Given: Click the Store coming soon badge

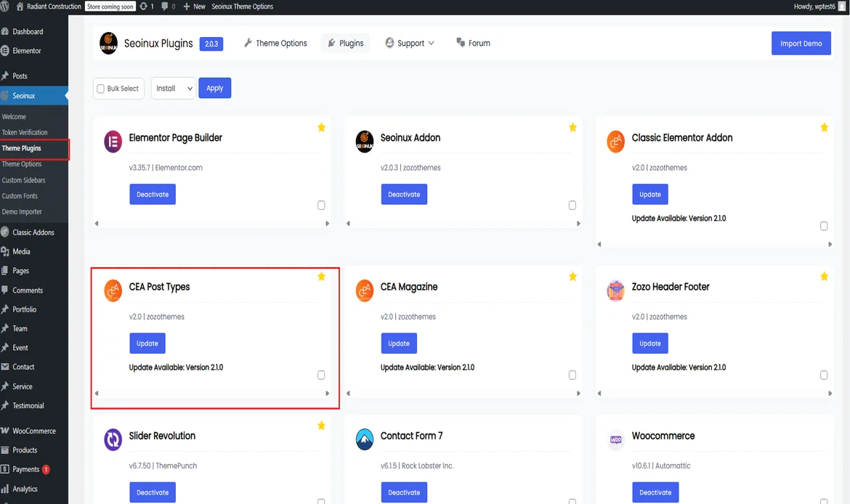Looking at the screenshot, I should point(110,7).
